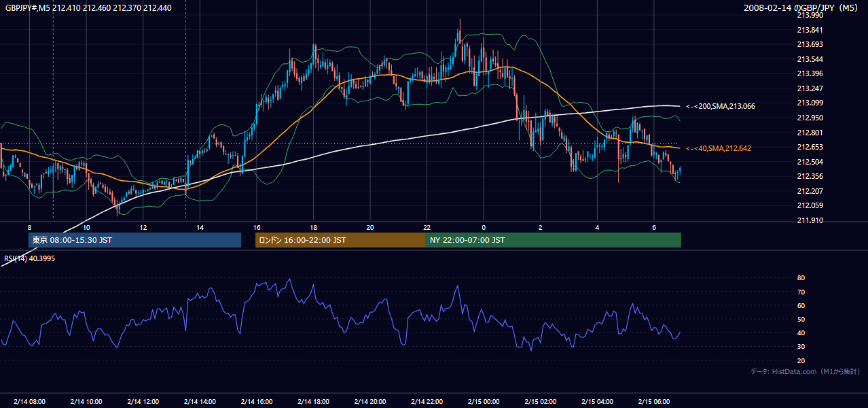Click the RSI 20 level label
Image resolution: width=868 pixels, height=408 pixels.
coord(801,360)
